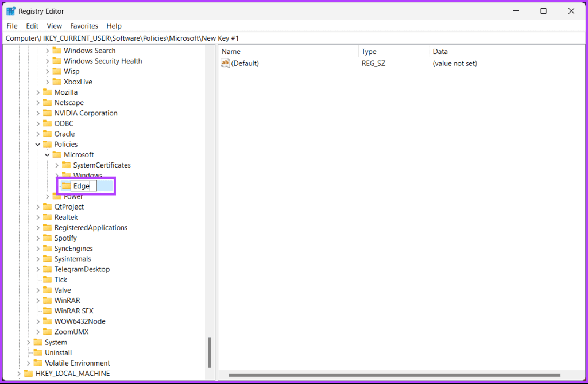Select the Oracle folder icon
This screenshot has height=384, width=588.
click(49, 133)
